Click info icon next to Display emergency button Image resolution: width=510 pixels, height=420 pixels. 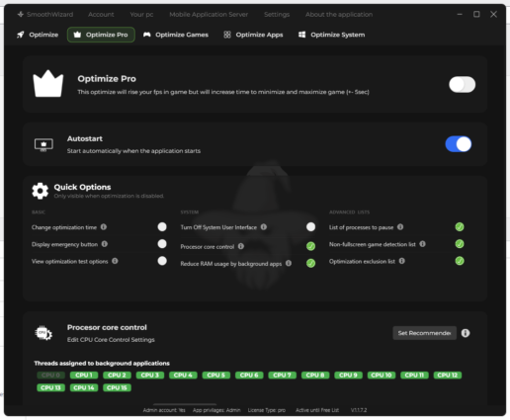pos(105,244)
